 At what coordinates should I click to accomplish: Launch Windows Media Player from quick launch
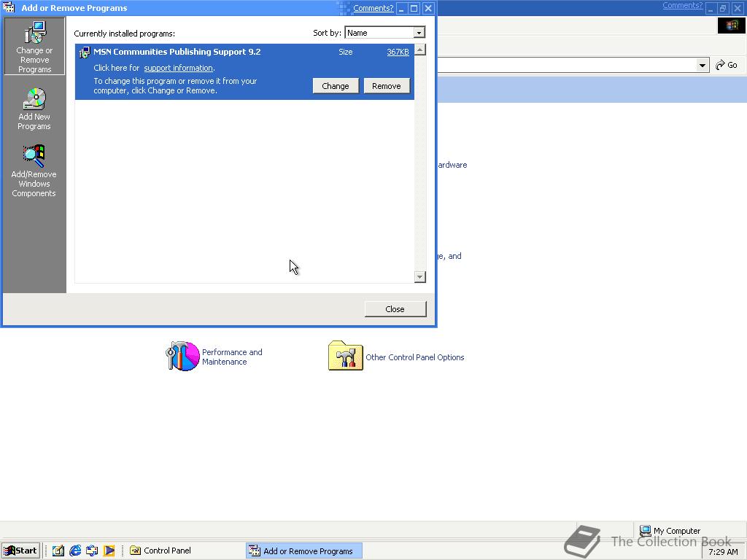[x=109, y=551]
